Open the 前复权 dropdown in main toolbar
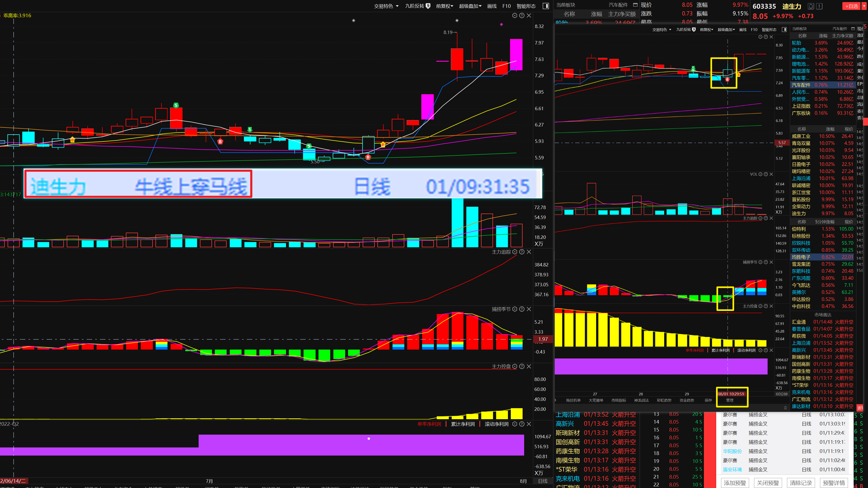The height and width of the screenshot is (488, 868). [x=444, y=6]
